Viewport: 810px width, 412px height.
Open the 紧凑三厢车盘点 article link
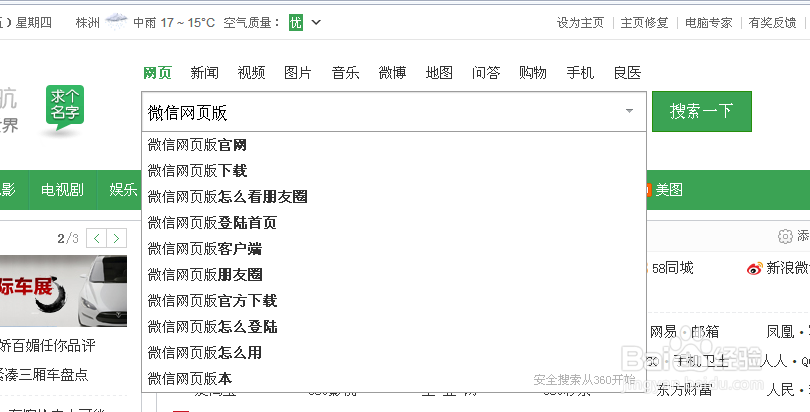pyautogui.click(x=44, y=374)
